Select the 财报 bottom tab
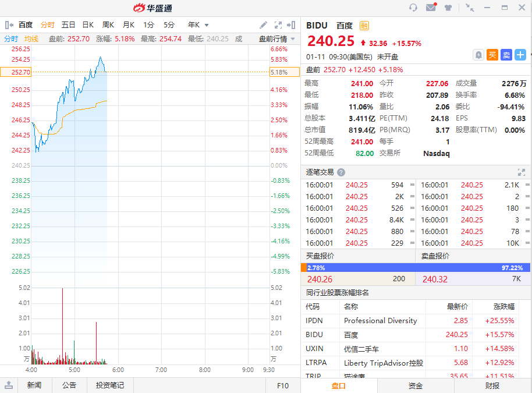532x393 pixels. (492, 385)
